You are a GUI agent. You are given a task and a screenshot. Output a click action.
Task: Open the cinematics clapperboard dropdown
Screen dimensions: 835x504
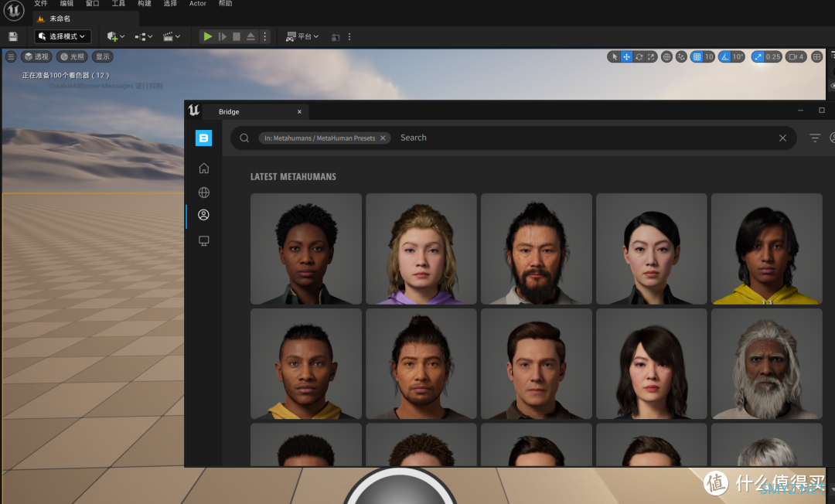[x=171, y=37]
